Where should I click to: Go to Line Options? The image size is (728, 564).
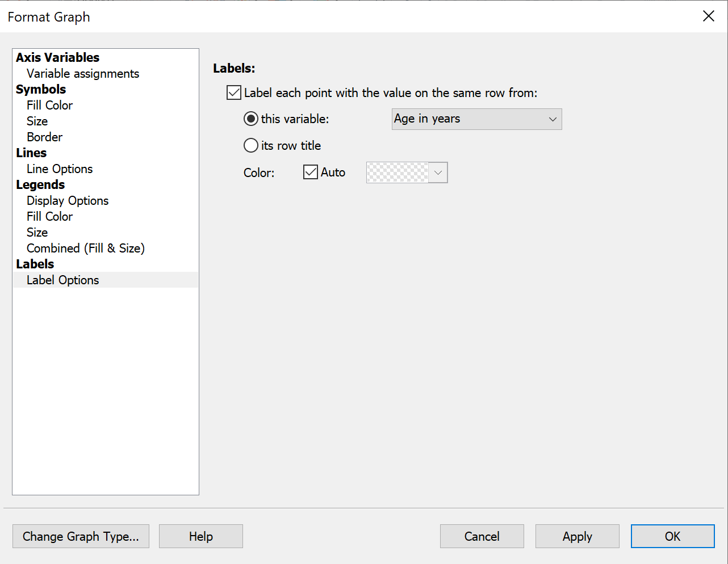point(59,169)
